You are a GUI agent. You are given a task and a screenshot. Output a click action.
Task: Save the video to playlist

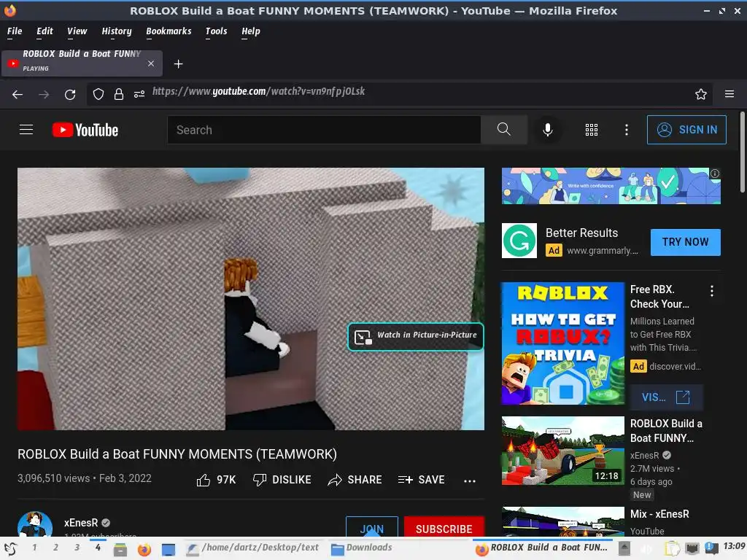421,480
